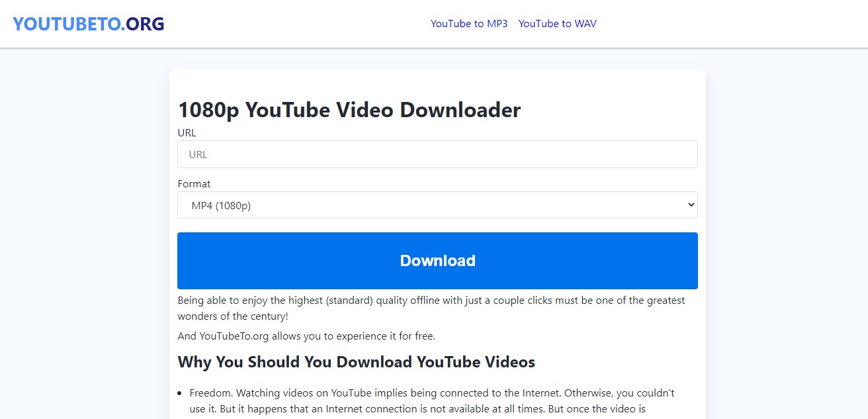Click the "YouTubeTo.org allows you" sentence

306,336
